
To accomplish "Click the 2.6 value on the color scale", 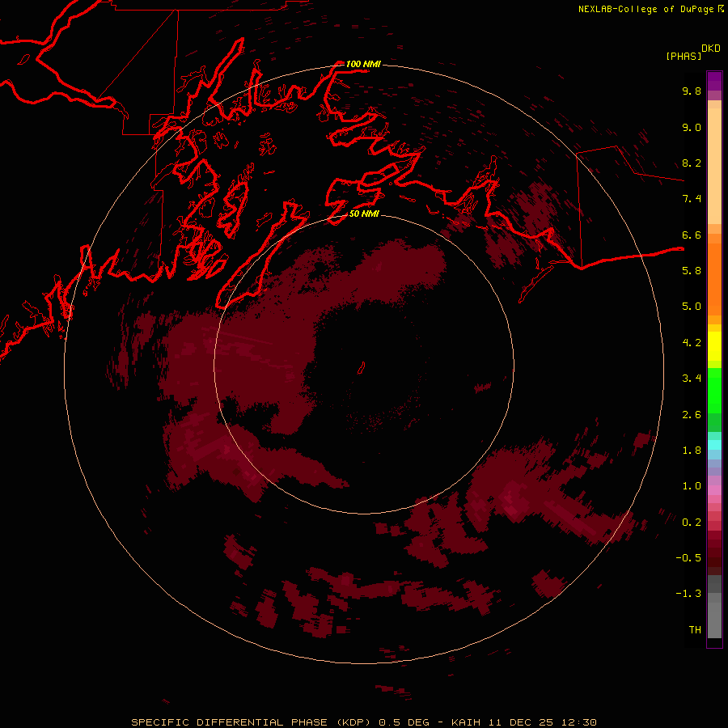I will click(692, 415).
